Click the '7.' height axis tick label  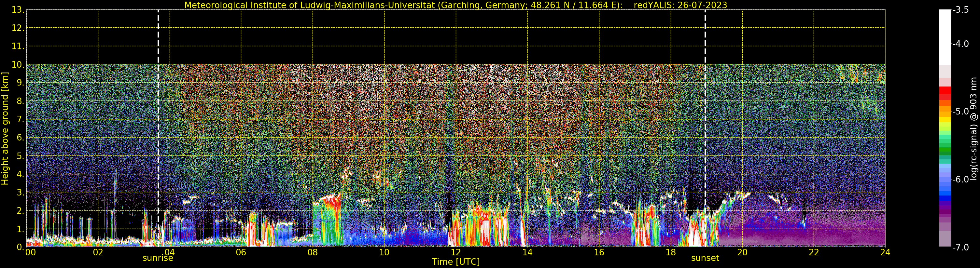coord(20,119)
